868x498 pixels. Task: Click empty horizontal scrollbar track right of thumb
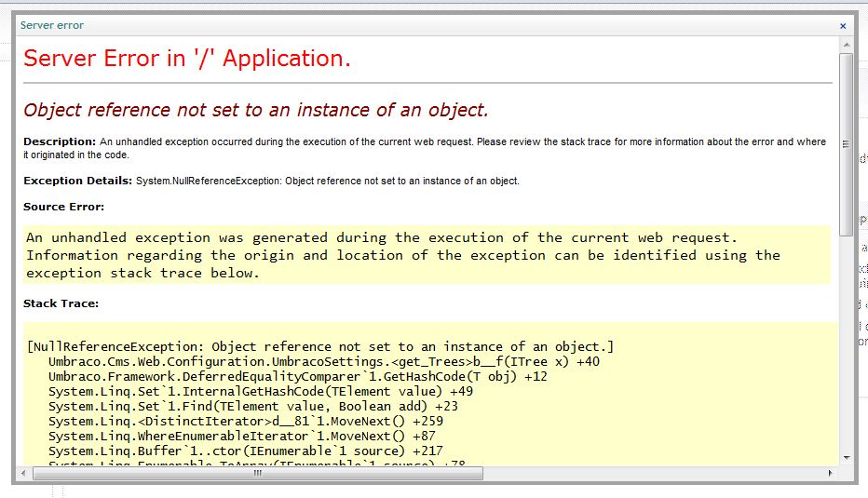[652, 473]
